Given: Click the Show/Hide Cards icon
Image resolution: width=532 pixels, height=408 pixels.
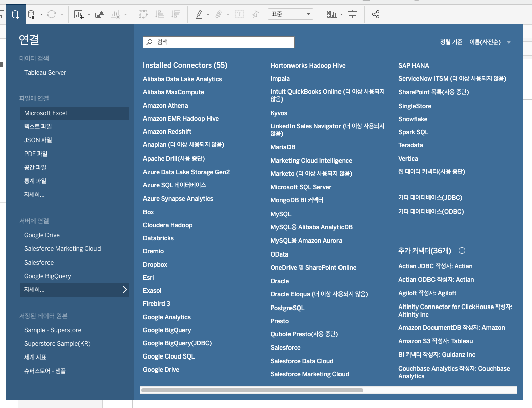Looking at the screenshot, I should click(332, 14).
